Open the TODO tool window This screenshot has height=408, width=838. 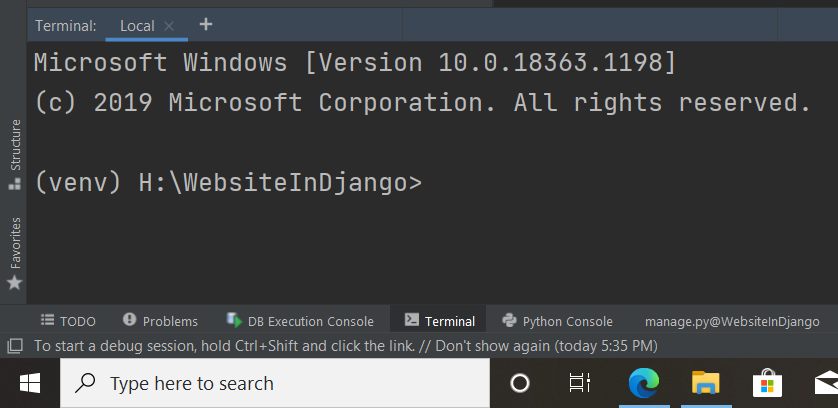click(x=68, y=321)
